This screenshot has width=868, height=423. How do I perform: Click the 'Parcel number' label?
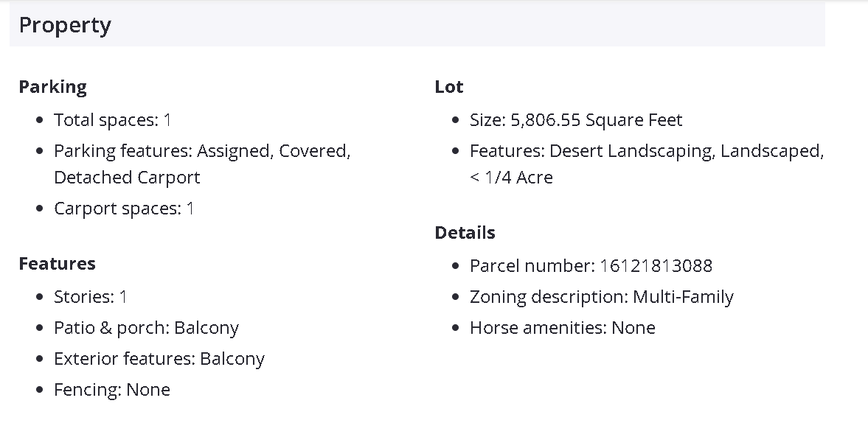click(532, 266)
